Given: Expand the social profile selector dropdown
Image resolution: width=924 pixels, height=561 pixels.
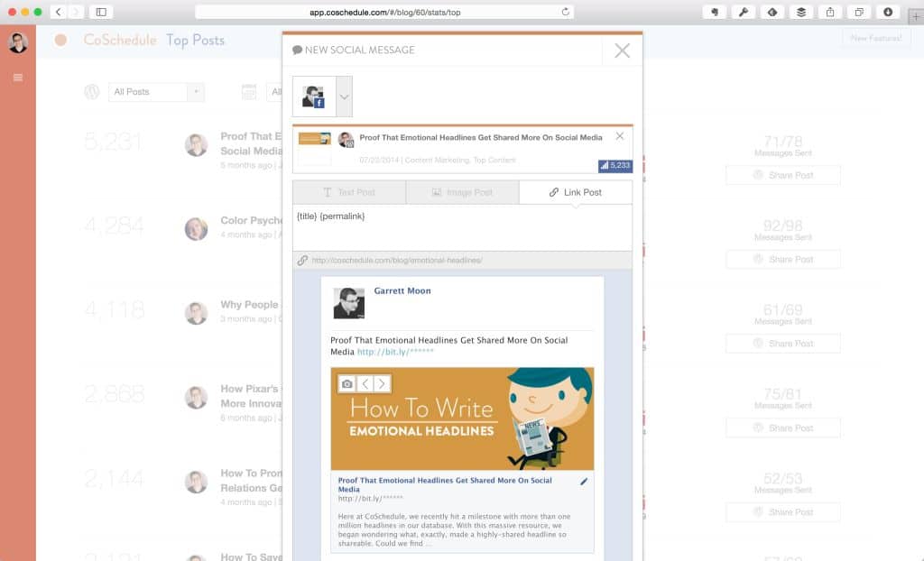Looking at the screenshot, I should 344,97.
